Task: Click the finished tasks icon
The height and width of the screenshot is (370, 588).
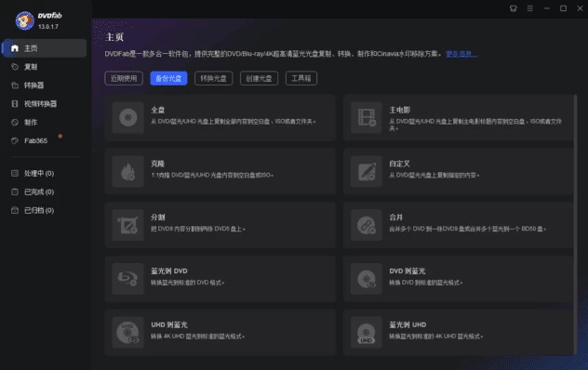Action: (15, 192)
